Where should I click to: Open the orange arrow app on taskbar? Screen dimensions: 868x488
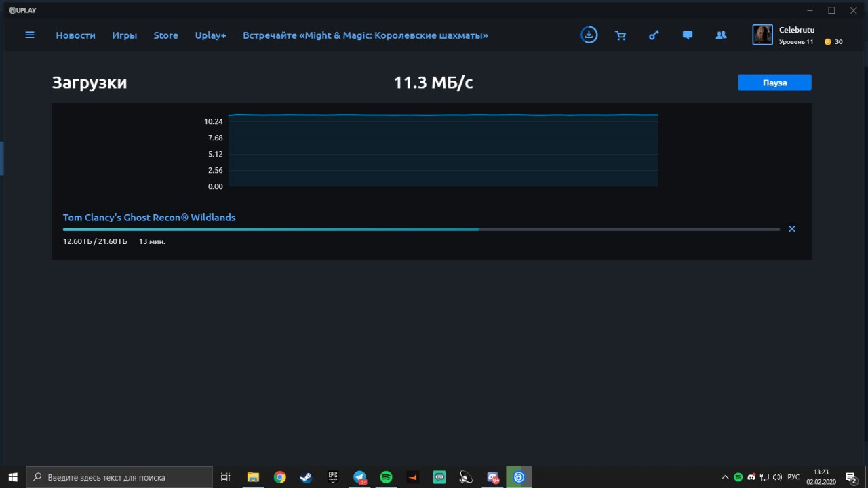pyautogui.click(x=412, y=477)
